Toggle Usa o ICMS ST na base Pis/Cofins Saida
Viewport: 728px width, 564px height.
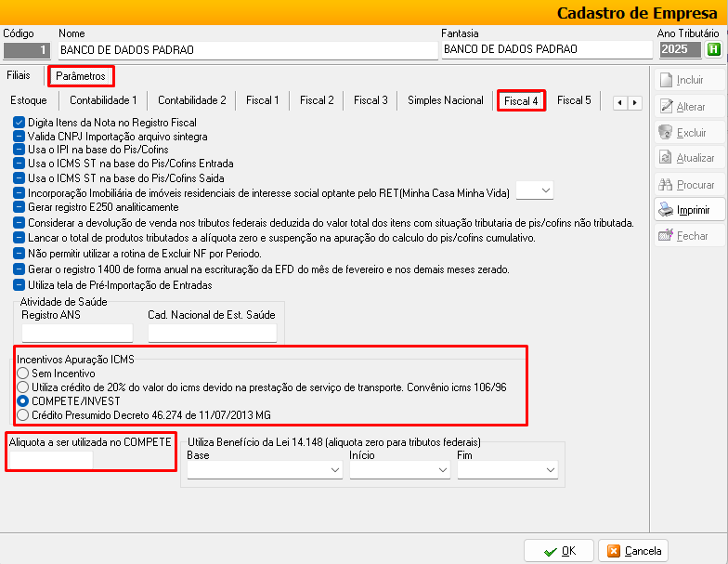point(19,178)
